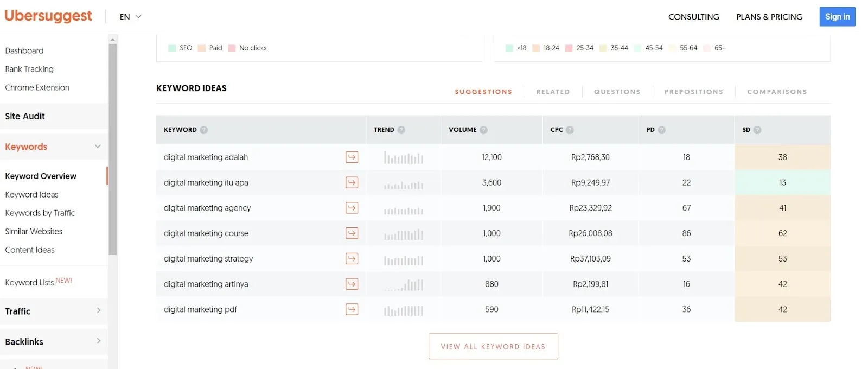The height and width of the screenshot is (369, 868).
Task: Open export arrow for digital marketing adalah
Action: (x=352, y=157)
